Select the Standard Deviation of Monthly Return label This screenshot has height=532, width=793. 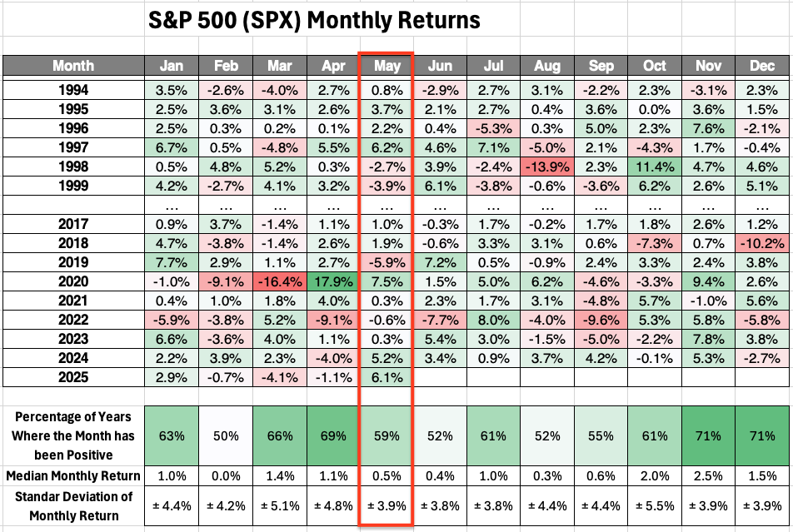pyautogui.click(x=72, y=505)
